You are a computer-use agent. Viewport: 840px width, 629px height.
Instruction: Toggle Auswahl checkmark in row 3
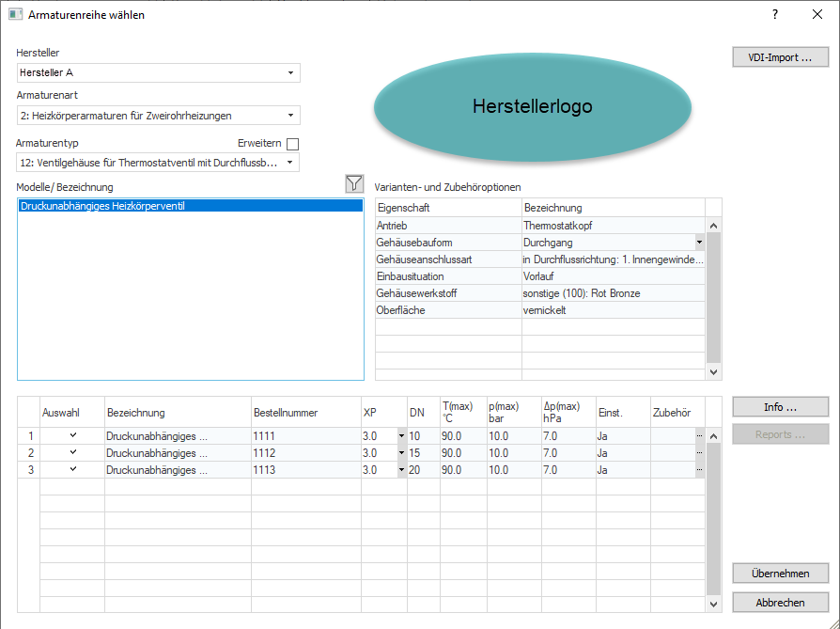(x=73, y=469)
